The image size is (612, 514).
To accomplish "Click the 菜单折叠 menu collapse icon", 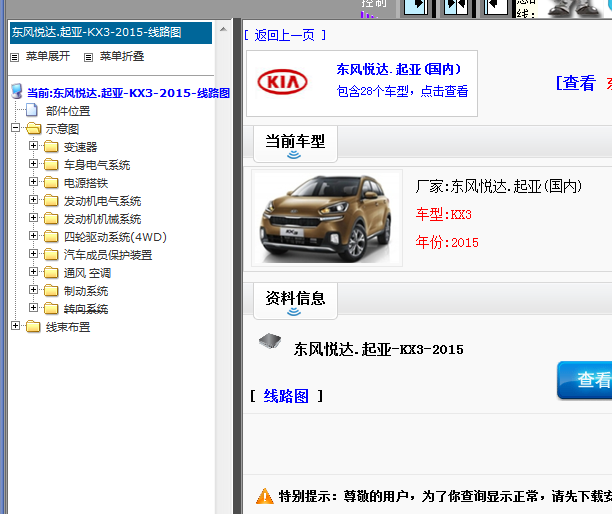I will [x=89, y=57].
